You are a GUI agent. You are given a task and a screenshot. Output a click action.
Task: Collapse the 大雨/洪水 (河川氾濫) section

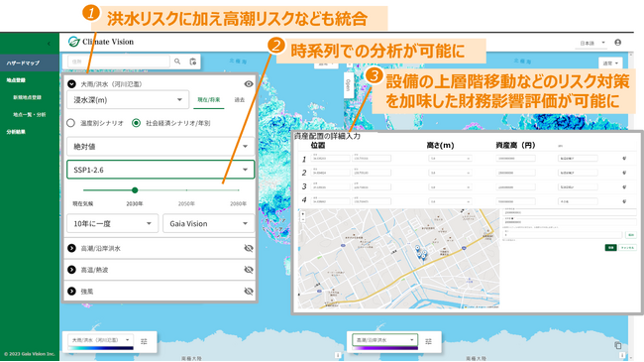71,84
